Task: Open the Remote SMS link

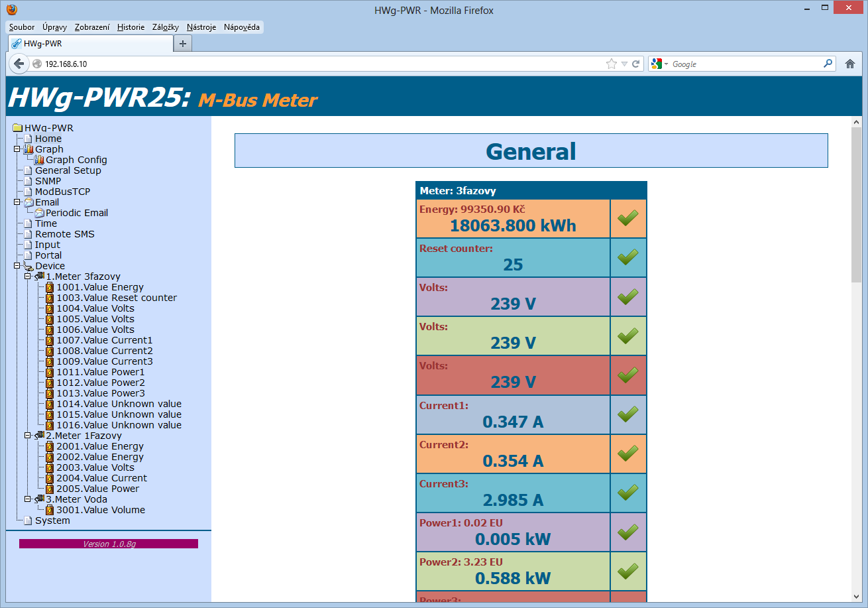Action: [65, 234]
